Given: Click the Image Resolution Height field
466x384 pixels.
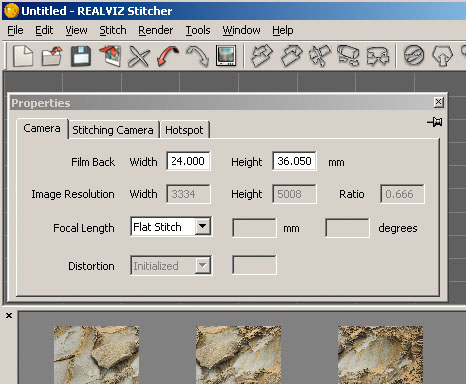Looking at the screenshot, I should 294,194.
